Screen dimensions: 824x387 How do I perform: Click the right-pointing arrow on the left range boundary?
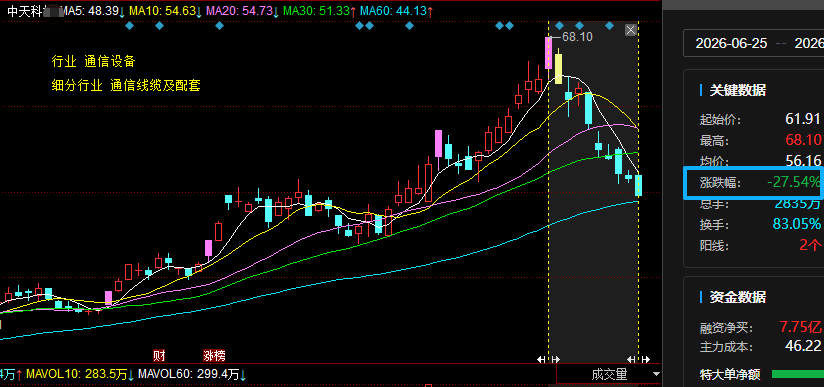tap(555, 360)
